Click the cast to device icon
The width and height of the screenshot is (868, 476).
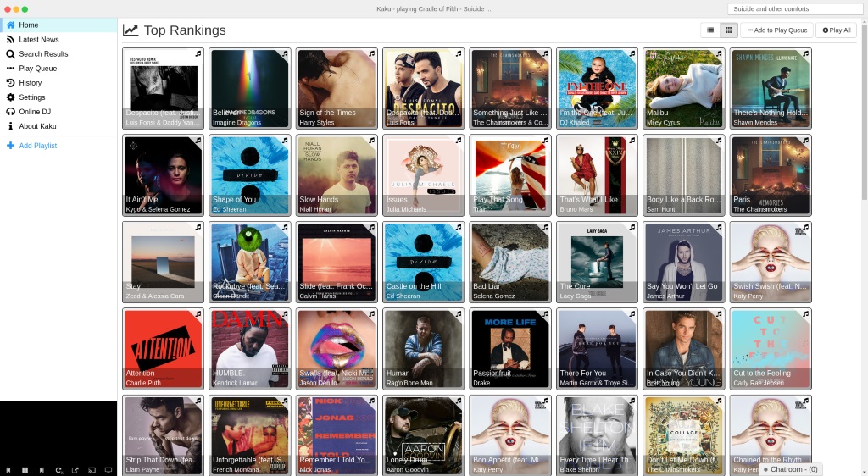(92, 470)
